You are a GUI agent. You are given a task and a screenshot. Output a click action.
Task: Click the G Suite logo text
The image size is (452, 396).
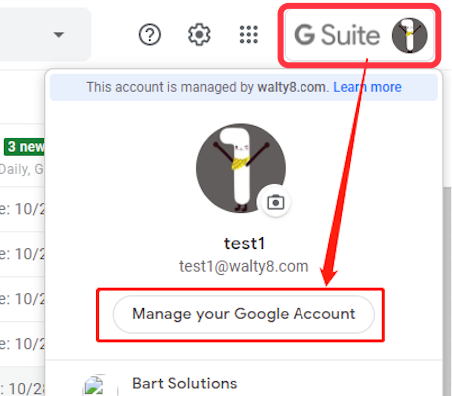pyautogui.click(x=337, y=35)
